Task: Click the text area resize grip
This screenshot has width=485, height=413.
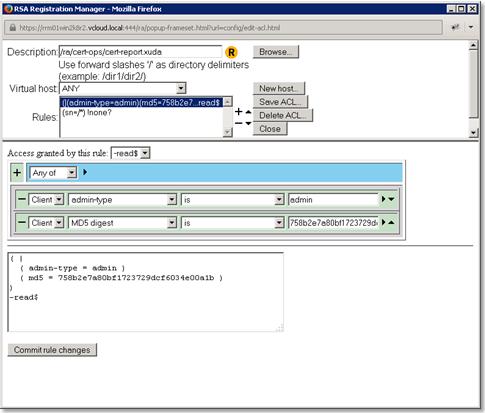Action: 280,328
